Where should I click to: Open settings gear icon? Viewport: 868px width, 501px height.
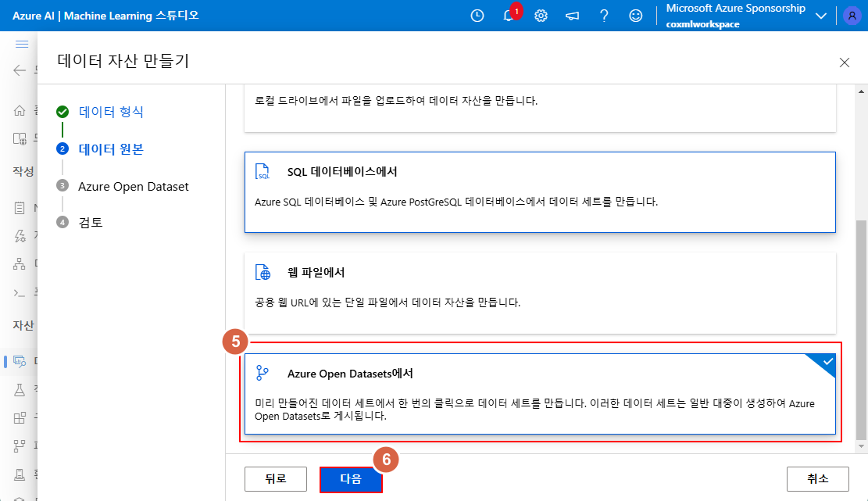click(541, 16)
